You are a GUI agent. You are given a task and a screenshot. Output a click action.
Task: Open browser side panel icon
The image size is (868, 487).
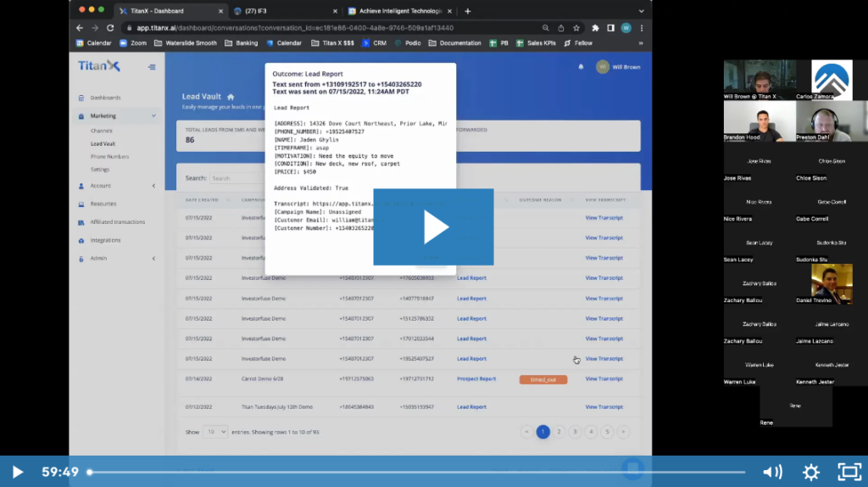point(610,28)
